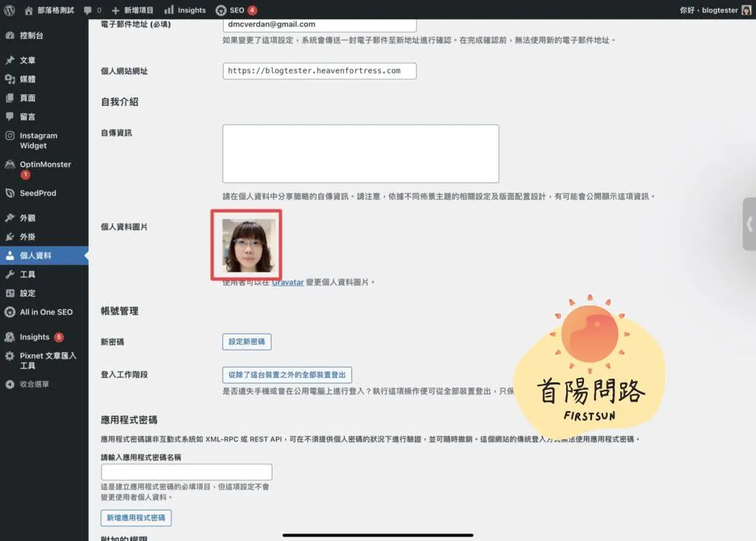Click the SEO gear icon in admin bar

(221, 10)
